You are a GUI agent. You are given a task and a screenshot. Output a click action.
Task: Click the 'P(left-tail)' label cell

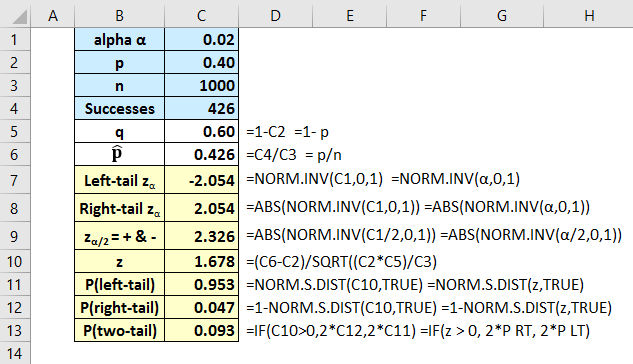click(x=119, y=285)
